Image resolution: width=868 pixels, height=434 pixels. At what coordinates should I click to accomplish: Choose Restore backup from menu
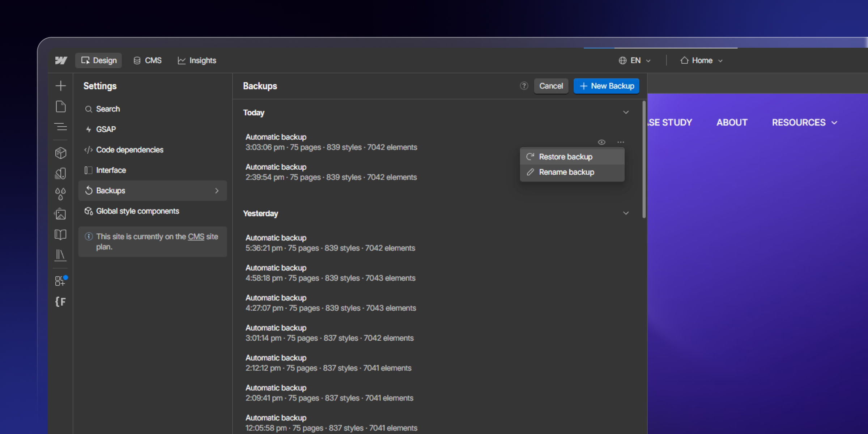572,157
